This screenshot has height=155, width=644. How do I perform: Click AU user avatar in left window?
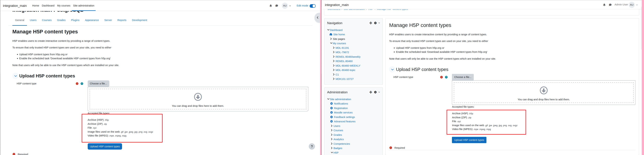point(285,6)
